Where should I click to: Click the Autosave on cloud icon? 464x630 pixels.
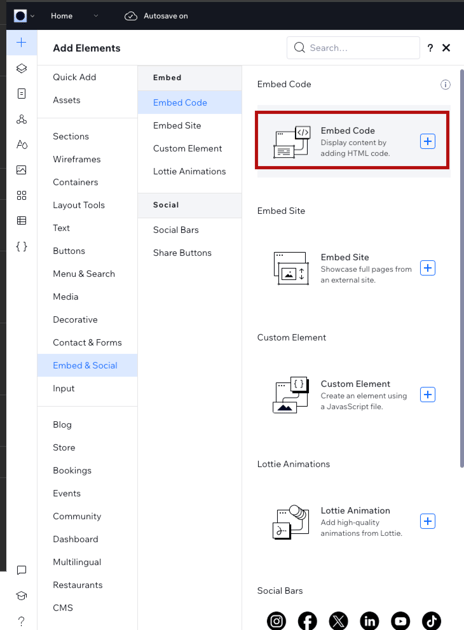(131, 16)
